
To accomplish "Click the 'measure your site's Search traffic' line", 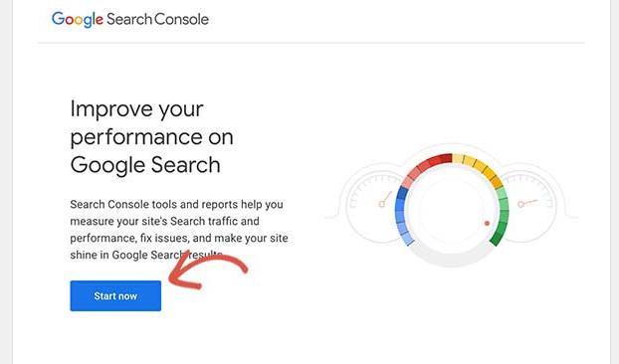I will pyautogui.click(x=164, y=221).
